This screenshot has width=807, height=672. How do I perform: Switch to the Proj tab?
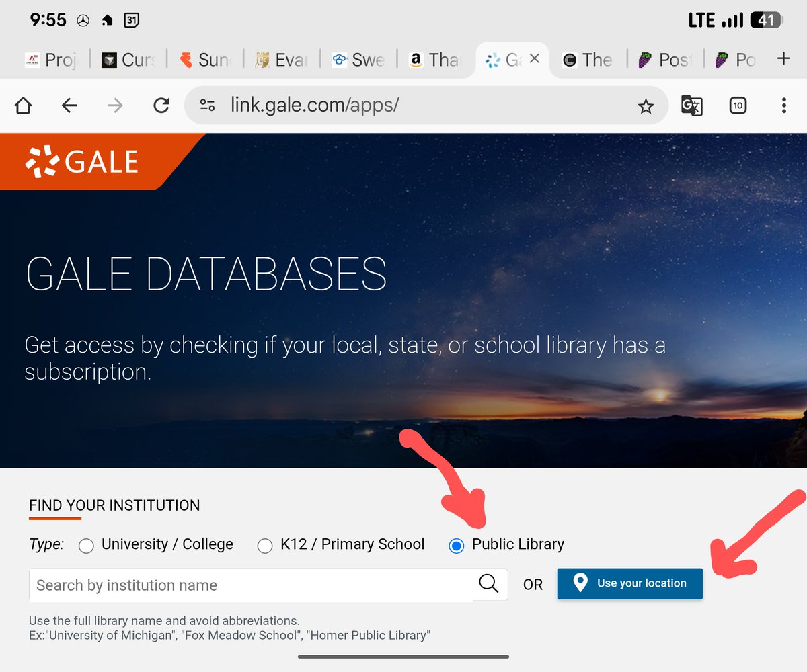coord(51,60)
